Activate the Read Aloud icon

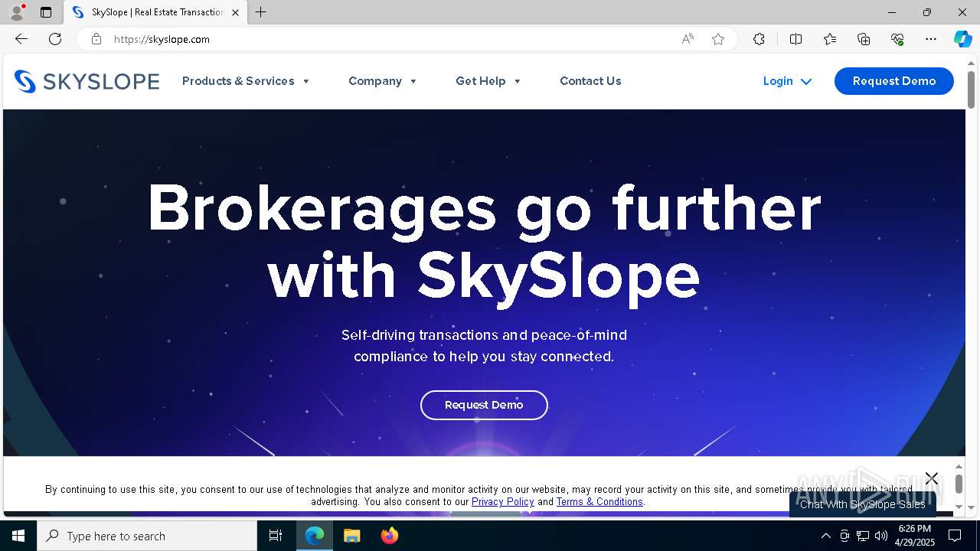[688, 39]
